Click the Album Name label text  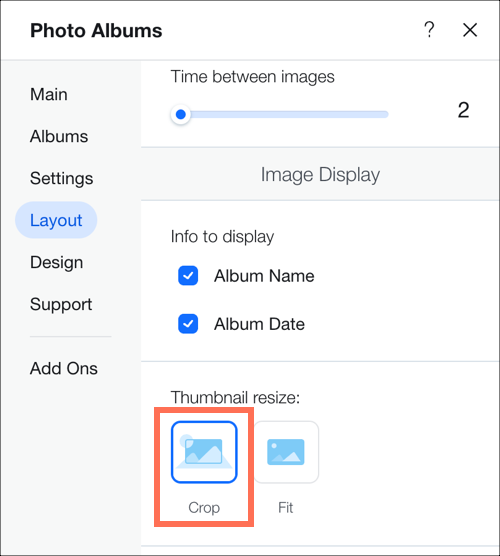pos(264,276)
